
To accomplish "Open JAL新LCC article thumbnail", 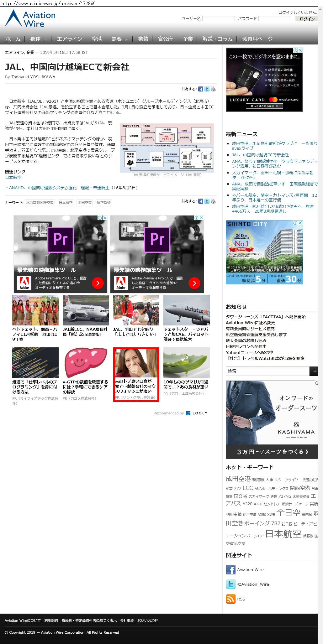I will click(86, 310).
